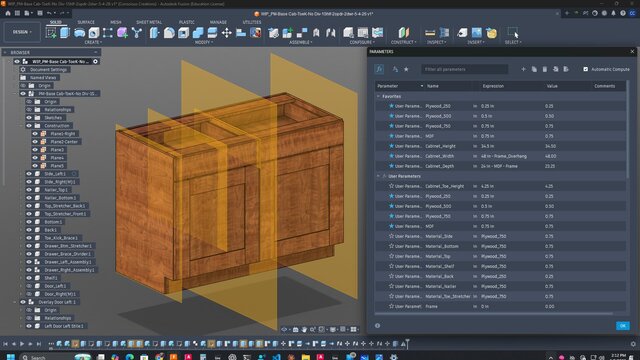Click the Delete parameter trash icon

pos(544,69)
